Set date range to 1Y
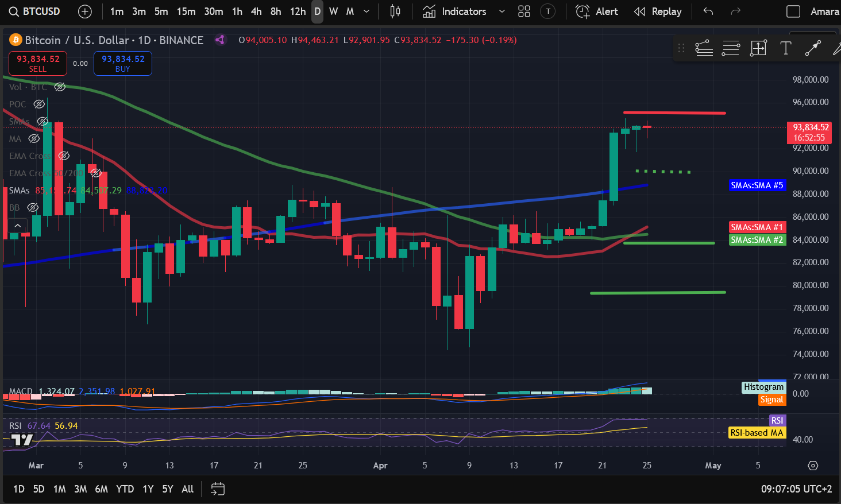Screen dimensions: 841x504 (x=148, y=489)
